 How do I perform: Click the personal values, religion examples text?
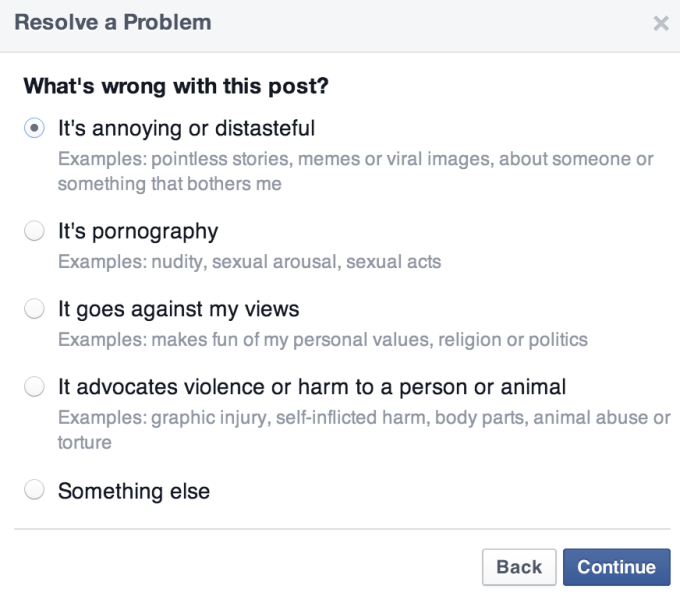tap(322, 339)
